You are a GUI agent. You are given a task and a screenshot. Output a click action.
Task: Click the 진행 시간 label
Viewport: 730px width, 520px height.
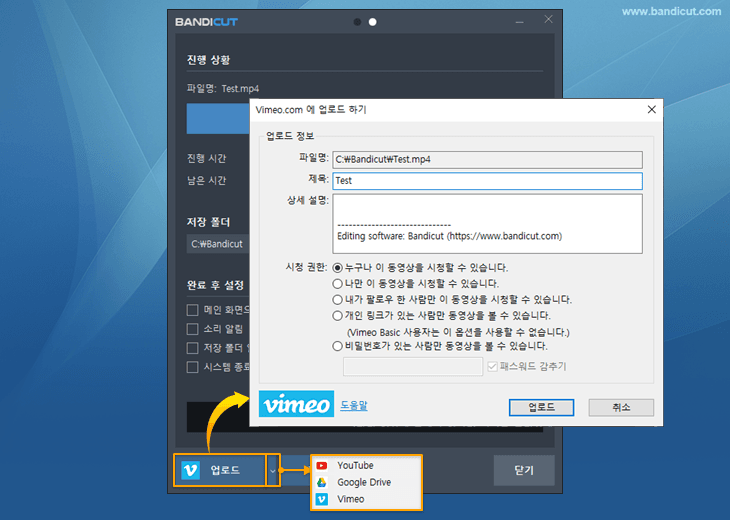(x=206, y=158)
